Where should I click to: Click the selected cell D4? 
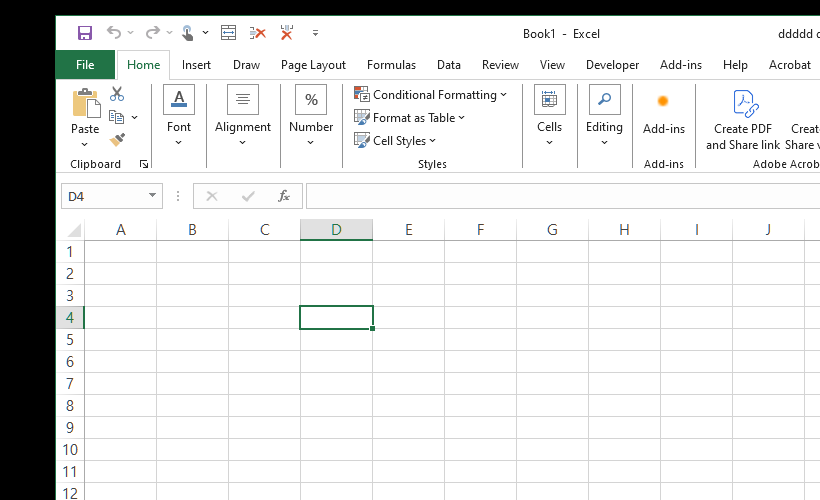pos(336,317)
